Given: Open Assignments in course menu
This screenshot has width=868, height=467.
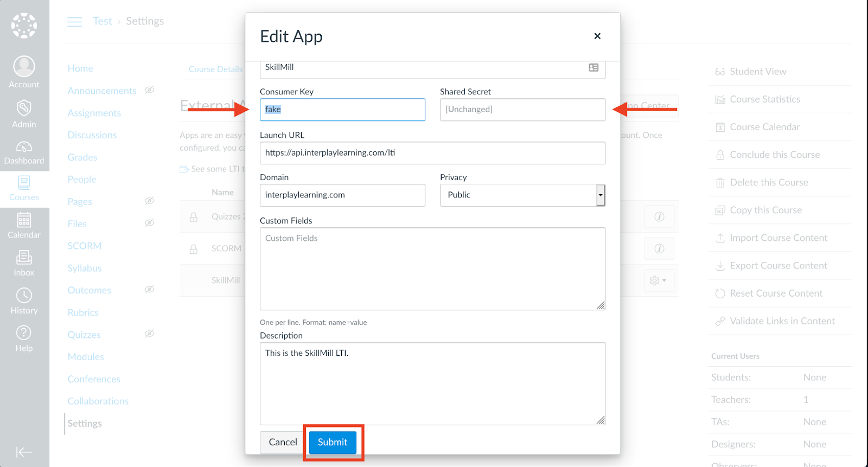Looking at the screenshot, I should point(94,113).
